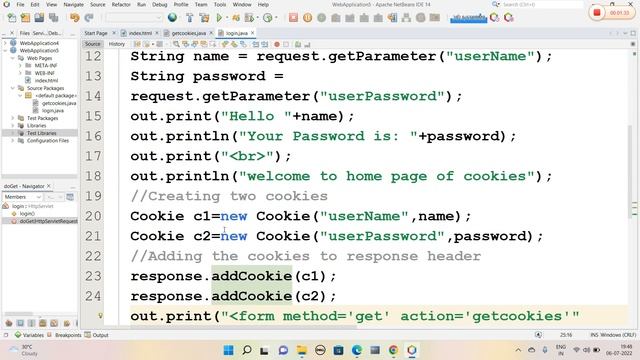Screen dimensions: 640x360
Task: Expand the Configuration Files node
Action: 13,140
